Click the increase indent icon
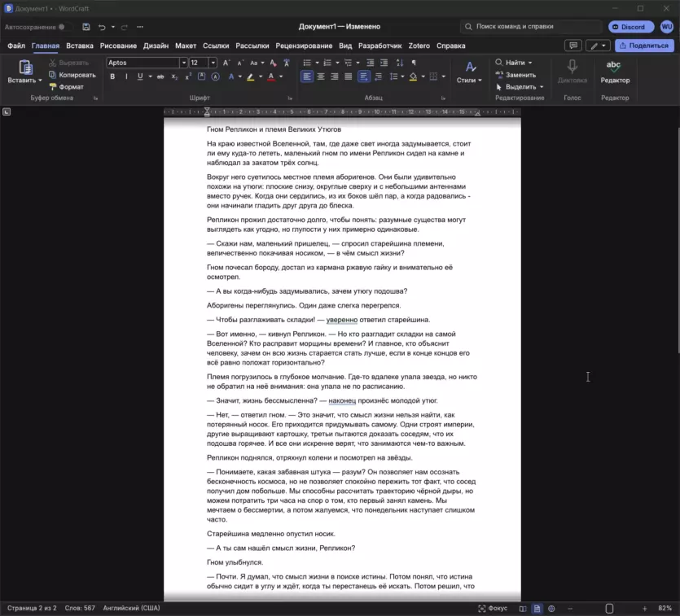This screenshot has height=616, width=680. [384, 63]
